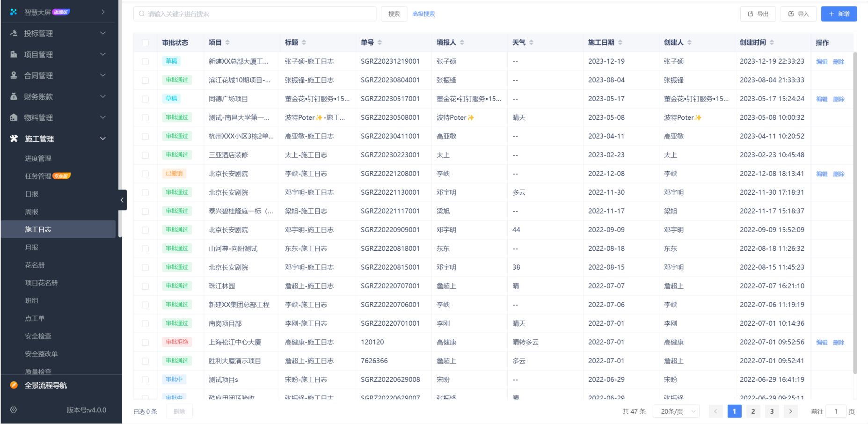Viewport: 868px width, 424px height.
Task: Expand the 项目管理 menu section
Action: coord(102,54)
